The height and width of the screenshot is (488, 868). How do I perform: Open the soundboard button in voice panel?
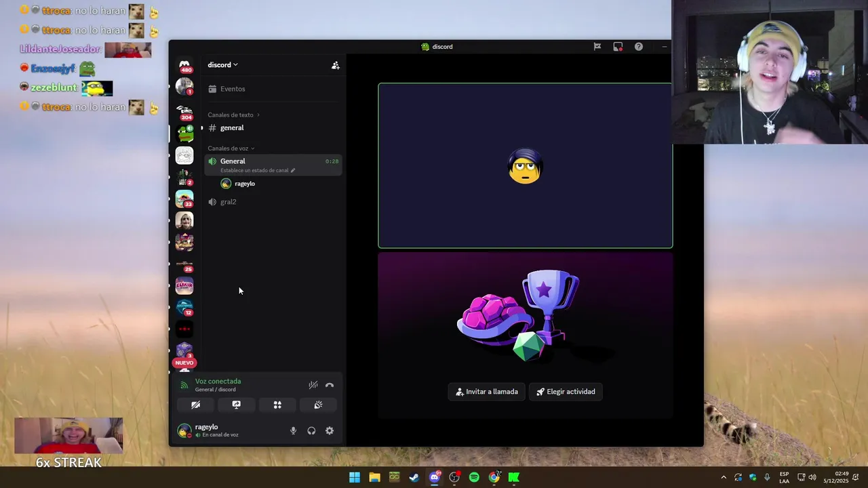click(x=318, y=405)
